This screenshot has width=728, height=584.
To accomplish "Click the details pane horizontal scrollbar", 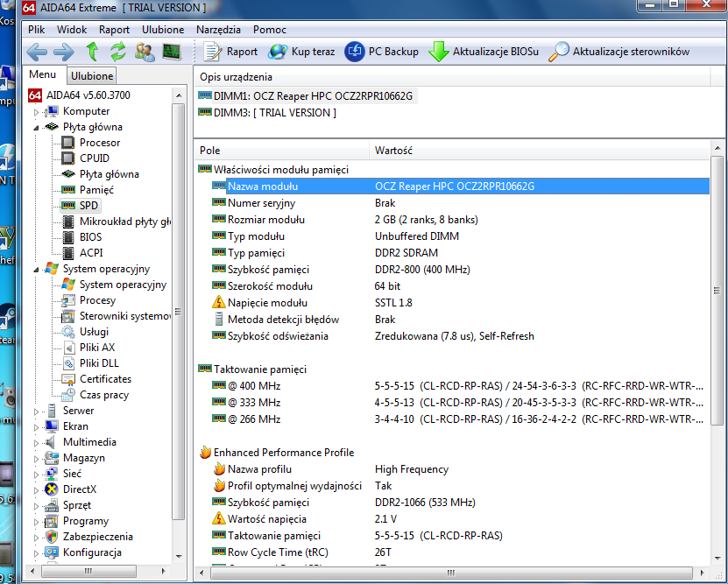I will [x=450, y=573].
